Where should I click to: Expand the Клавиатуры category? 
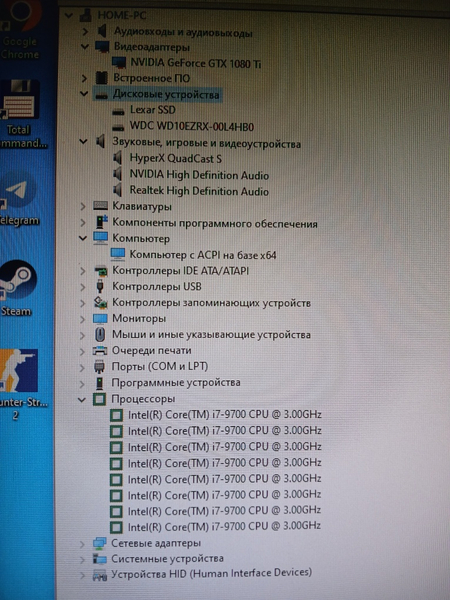point(83,207)
